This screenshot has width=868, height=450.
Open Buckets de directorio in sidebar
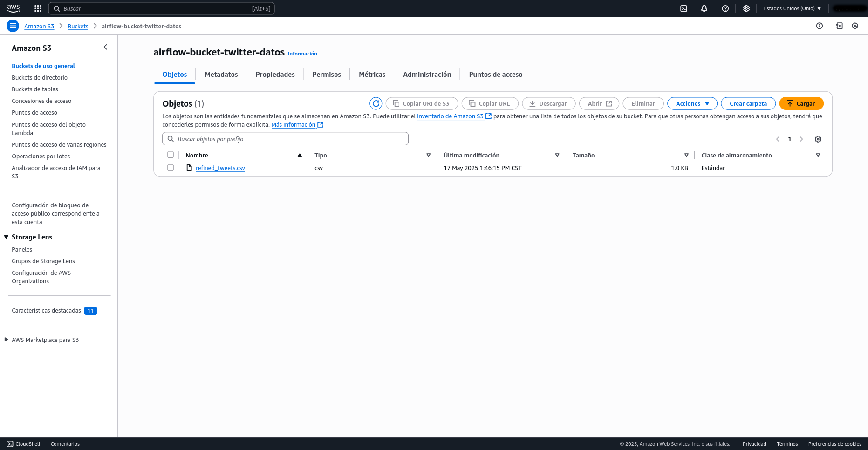pyautogui.click(x=40, y=77)
